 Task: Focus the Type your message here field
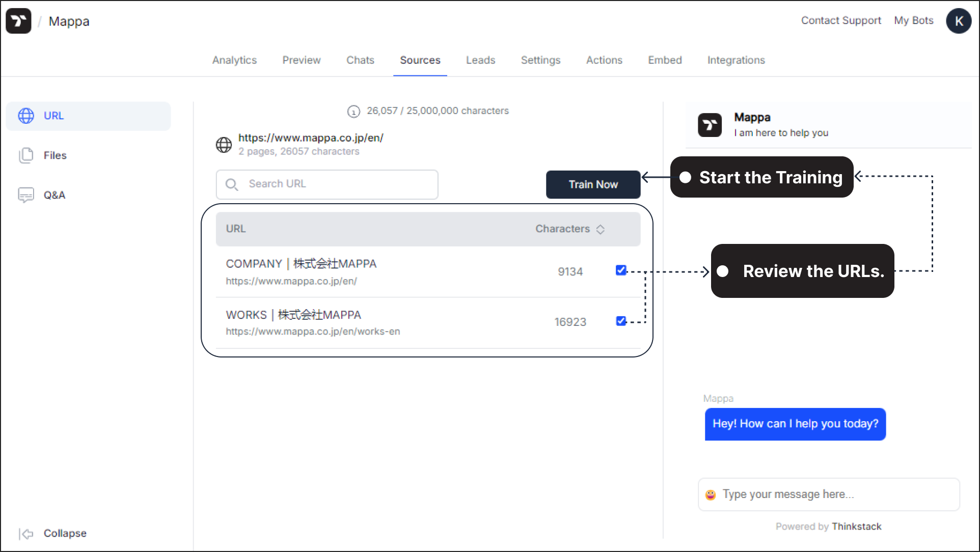(829, 494)
